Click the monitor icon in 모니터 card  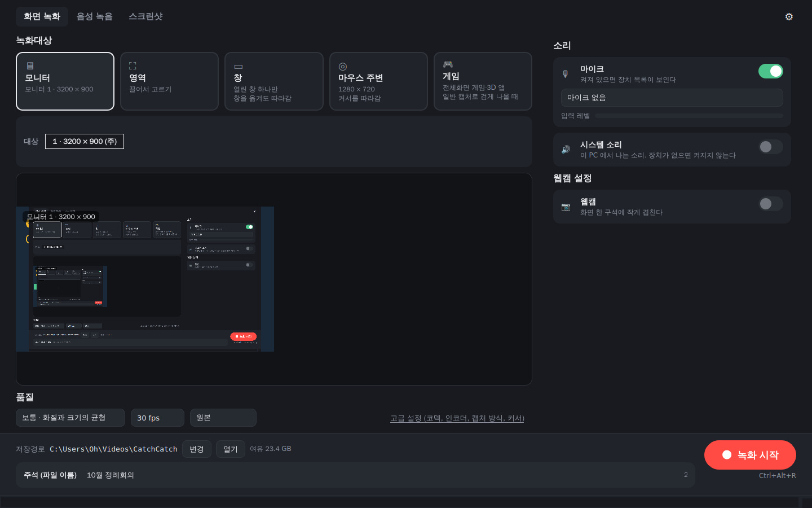point(30,66)
